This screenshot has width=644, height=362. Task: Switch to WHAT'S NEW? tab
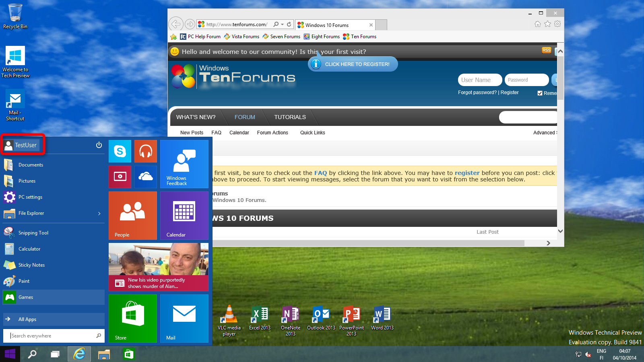(x=196, y=117)
